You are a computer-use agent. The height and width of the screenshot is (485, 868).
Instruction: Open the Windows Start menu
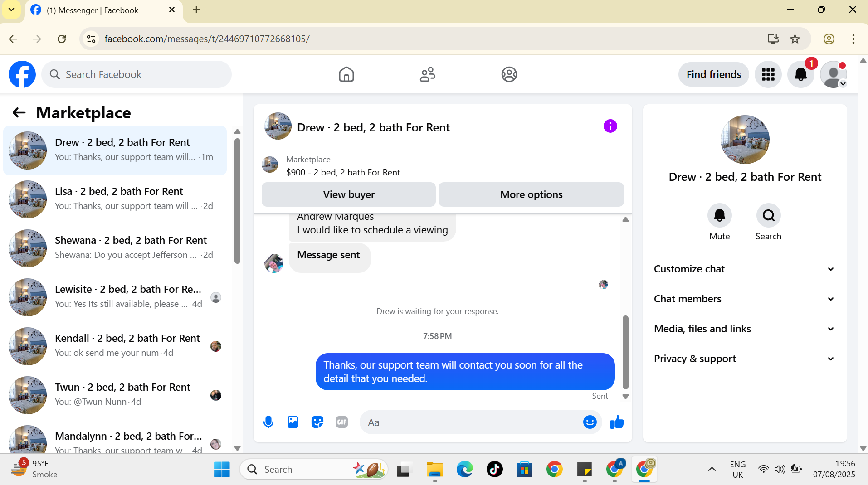coord(222,470)
